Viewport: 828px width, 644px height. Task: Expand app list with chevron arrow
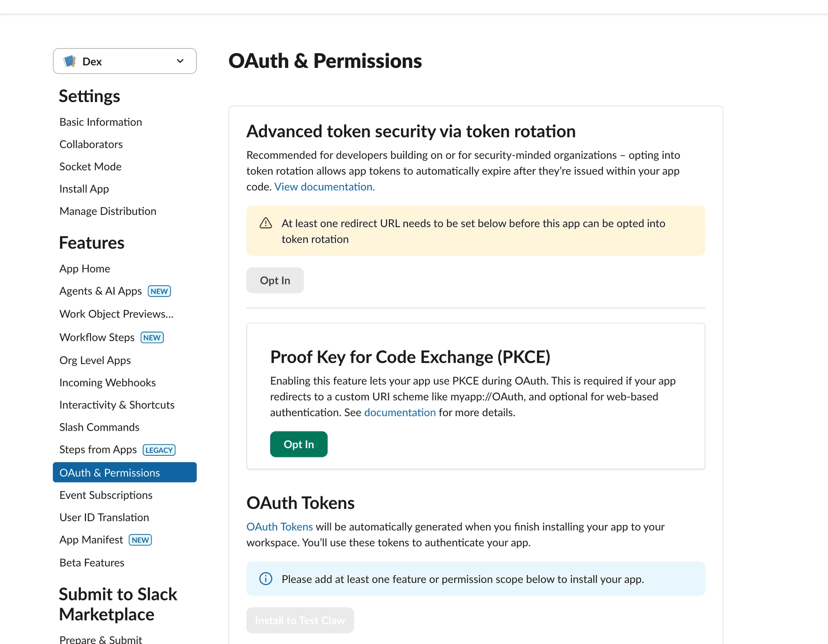coord(180,61)
